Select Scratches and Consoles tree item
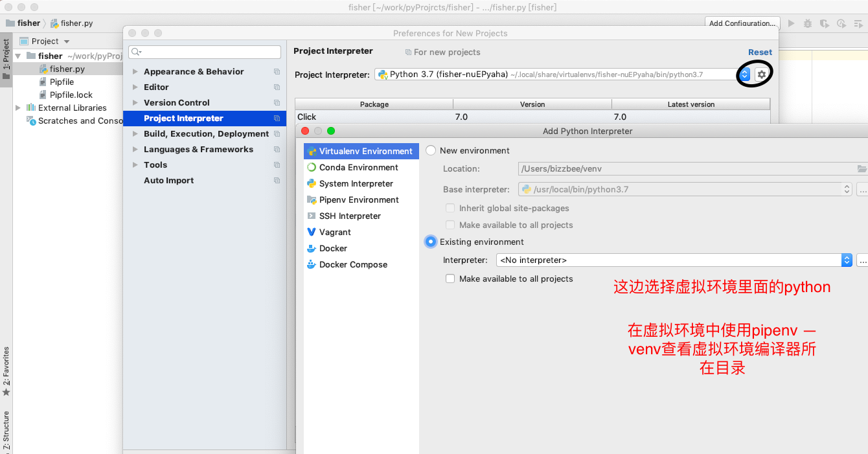The height and width of the screenshot is (454, 868). pyautogui.click(x=74, y=121)
